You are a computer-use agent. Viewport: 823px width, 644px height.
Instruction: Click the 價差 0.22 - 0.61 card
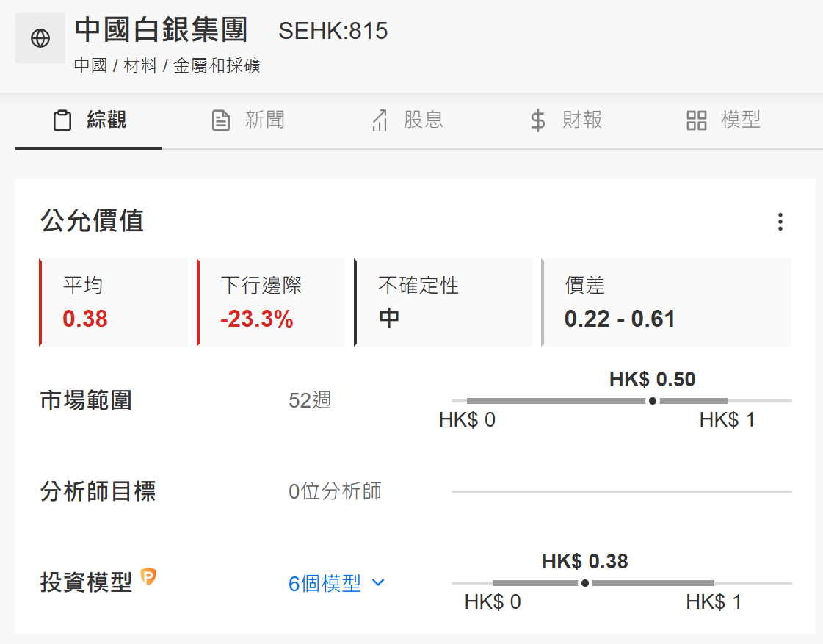(x=667, y=303)
